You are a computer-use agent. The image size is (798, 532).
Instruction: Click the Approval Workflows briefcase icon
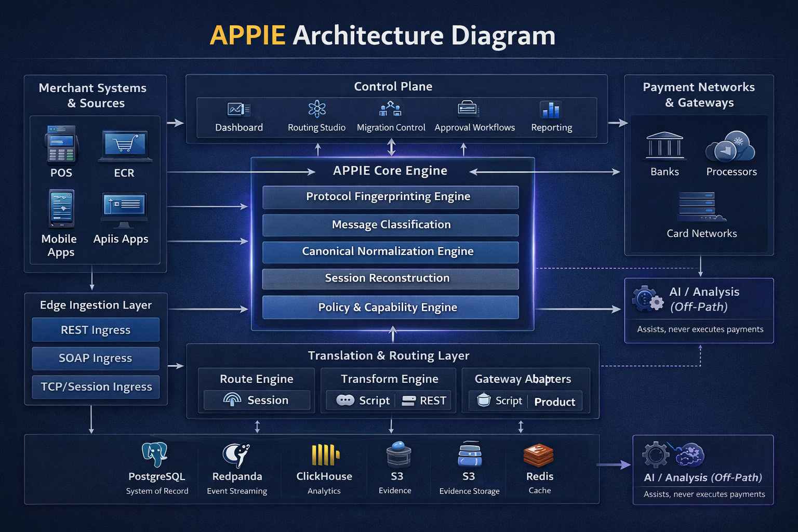(468, 109)
